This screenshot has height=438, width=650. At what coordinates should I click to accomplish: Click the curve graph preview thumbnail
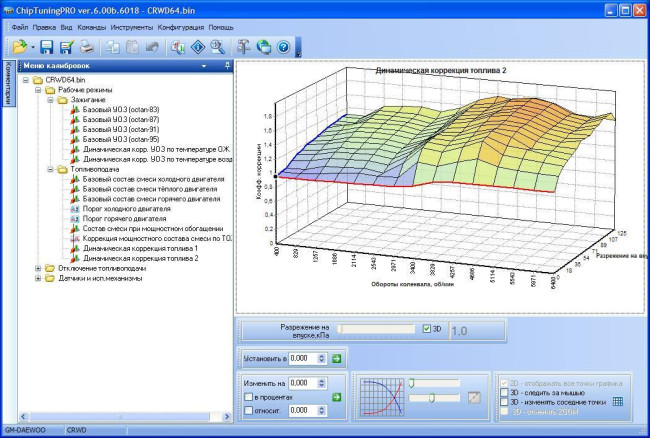(382, 397)
